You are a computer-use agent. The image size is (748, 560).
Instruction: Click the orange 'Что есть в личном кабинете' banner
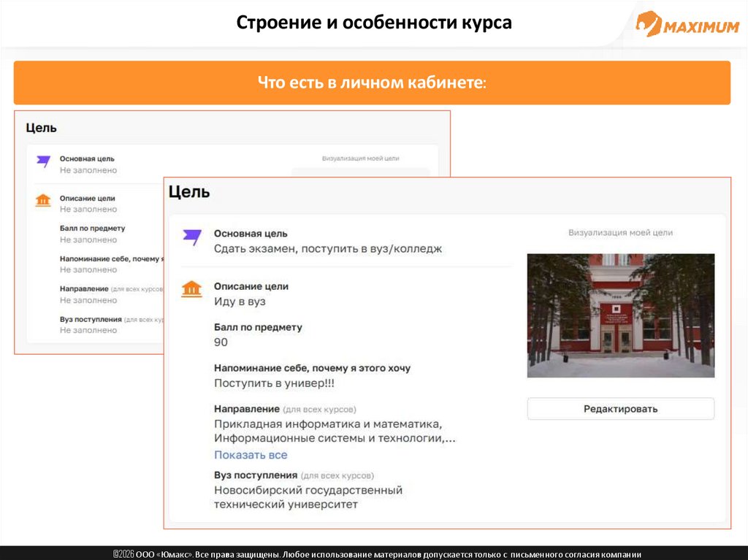tap(372, 83)
